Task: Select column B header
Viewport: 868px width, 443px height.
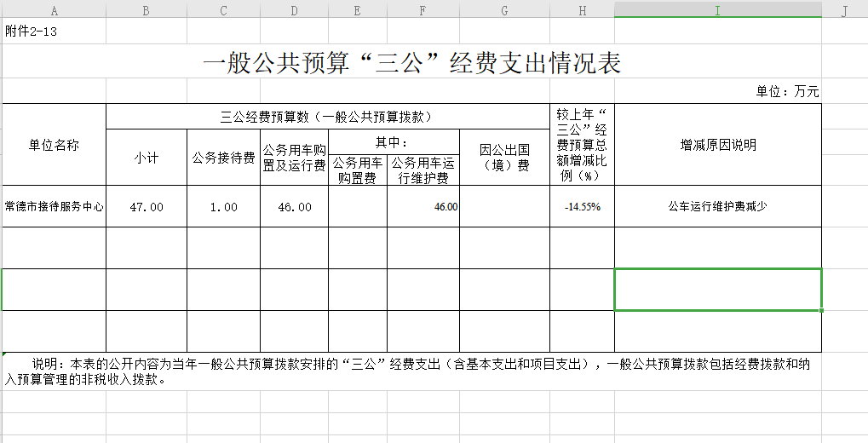Action: [147, 10]
